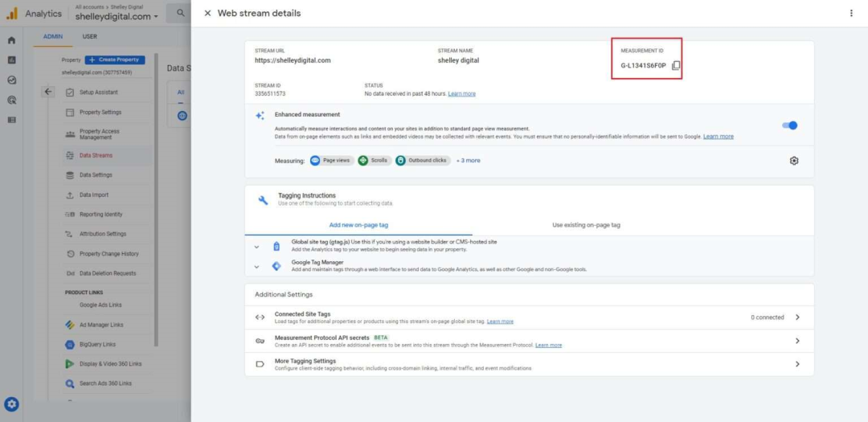
Task: Open Learn more link in Enhanced measurement
Action: [719, 136]
